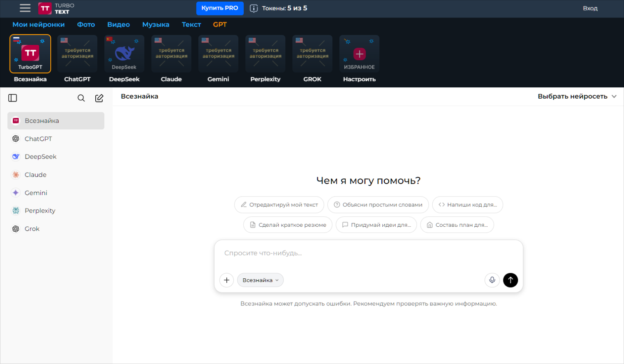Image resolution: width=624 pixels, height=364 pixels.
Task: Click the Купить PRO button
Action: pos(220,8)
